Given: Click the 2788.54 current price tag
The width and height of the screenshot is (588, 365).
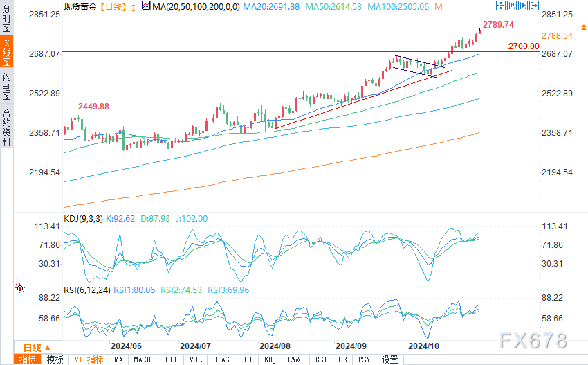Looking at the screenshot, I should [557, 36].
